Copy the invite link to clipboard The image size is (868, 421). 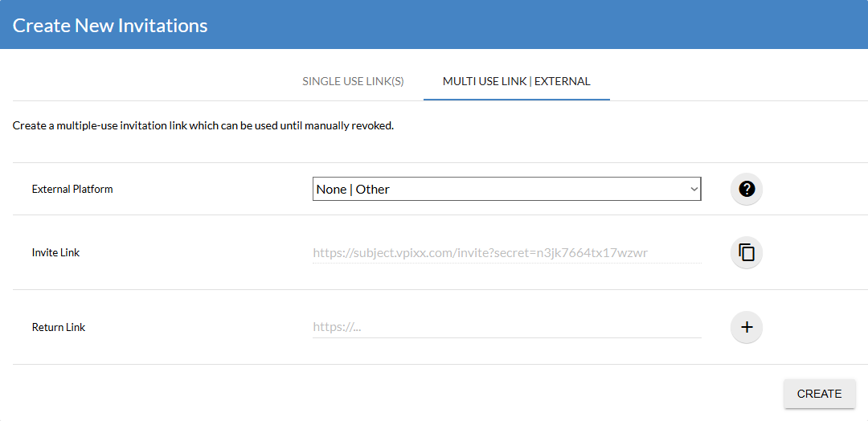[746, 252]
